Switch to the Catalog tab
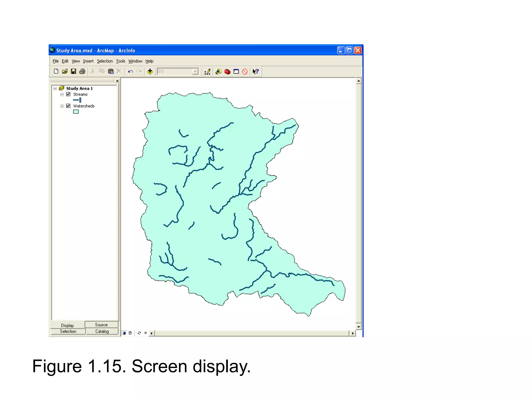Image resolution: width=532 pixels, height=399 pixels. pyautogui.click(x=102, y=331)
